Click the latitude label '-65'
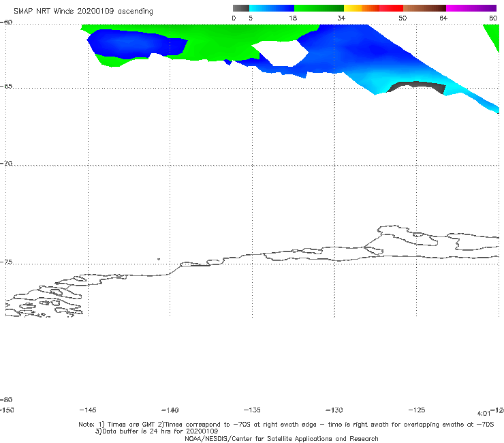The height and width of the screenshot is (443, 504). point(6,87)
